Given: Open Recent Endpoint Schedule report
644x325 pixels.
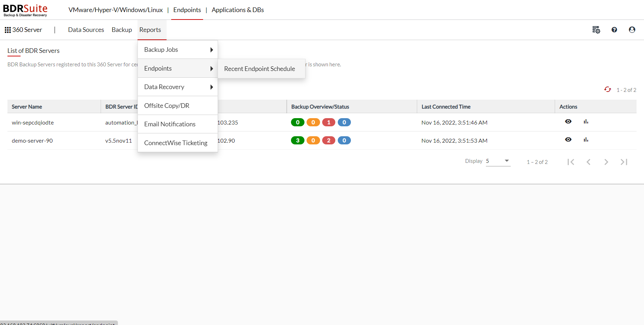Looking at the screenshot, I should pyautogui.click(x=261, y=69).
